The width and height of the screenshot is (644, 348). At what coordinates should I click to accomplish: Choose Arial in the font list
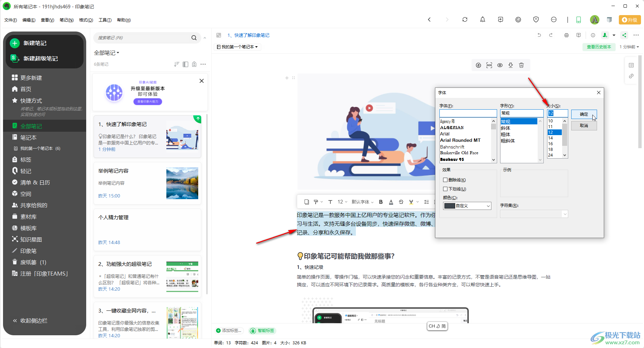(x=445, y=134)
